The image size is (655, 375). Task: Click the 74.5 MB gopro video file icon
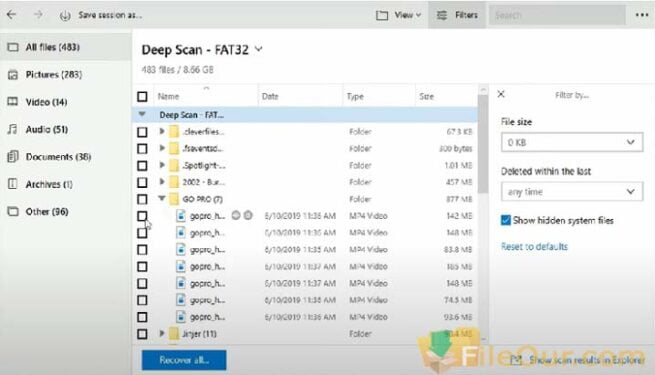(181, 300)
